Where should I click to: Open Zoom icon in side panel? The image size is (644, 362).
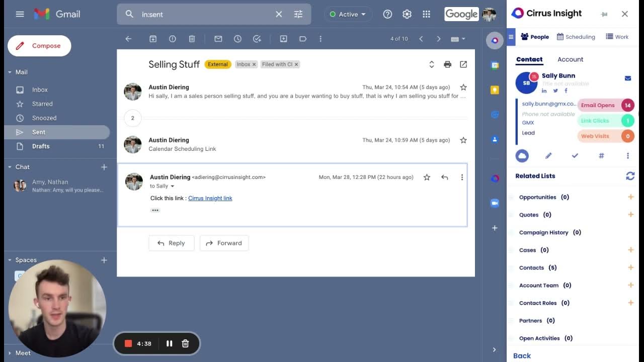click(495, 203)
